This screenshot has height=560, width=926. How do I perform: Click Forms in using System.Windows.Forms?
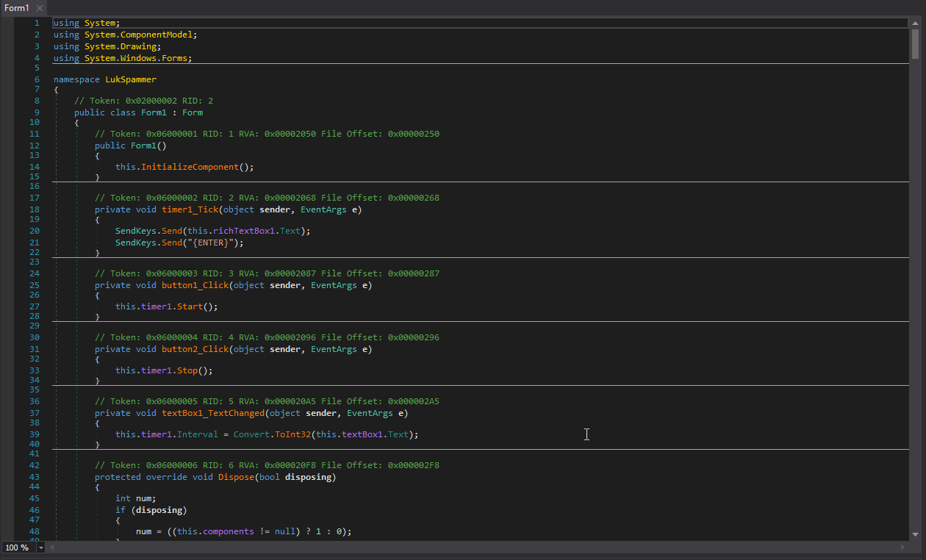[x=175, y=58]
